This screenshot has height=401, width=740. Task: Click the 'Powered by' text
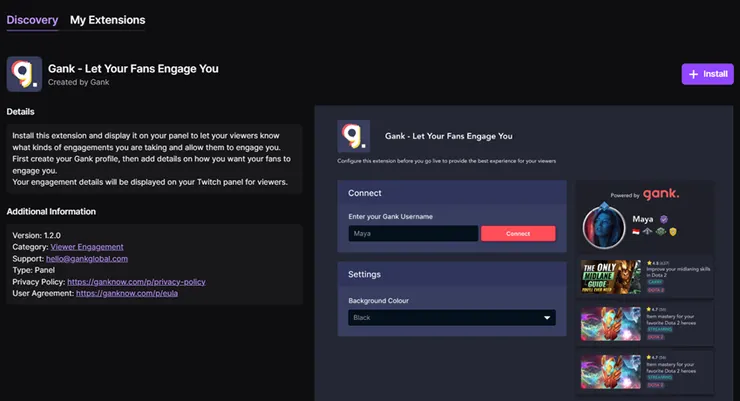pos(625,195)
